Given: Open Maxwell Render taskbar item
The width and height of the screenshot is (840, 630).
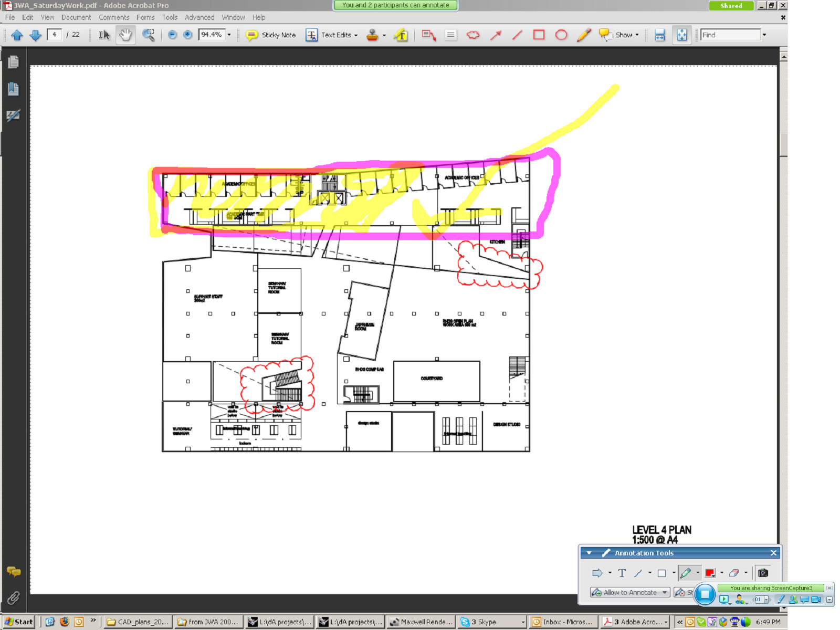Looking at the screenshot, I should [422, 622].
